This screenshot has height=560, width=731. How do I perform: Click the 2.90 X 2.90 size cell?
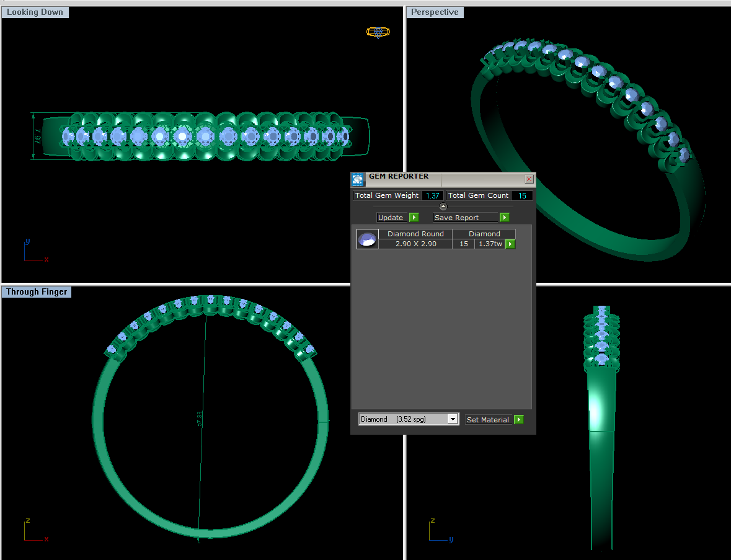click(x=416, y=244)
